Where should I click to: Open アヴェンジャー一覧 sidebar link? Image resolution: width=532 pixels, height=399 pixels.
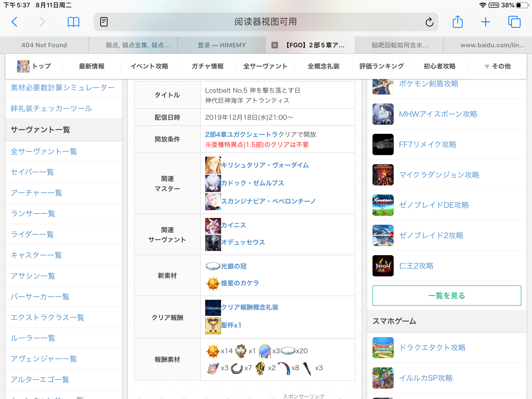pos(44,359)
